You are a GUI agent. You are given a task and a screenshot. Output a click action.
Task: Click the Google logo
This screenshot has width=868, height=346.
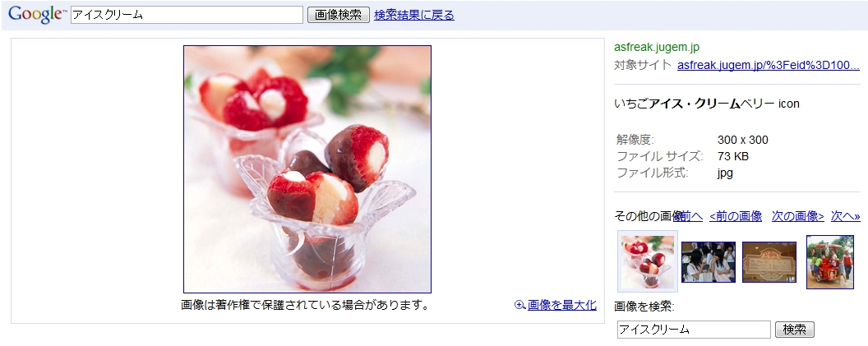tap(37, 15)
